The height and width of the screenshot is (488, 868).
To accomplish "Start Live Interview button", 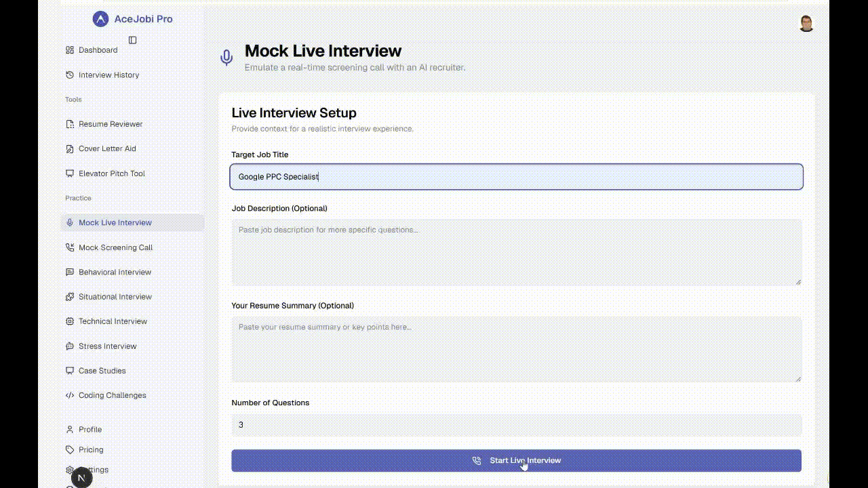I will (x=516, y=461).
